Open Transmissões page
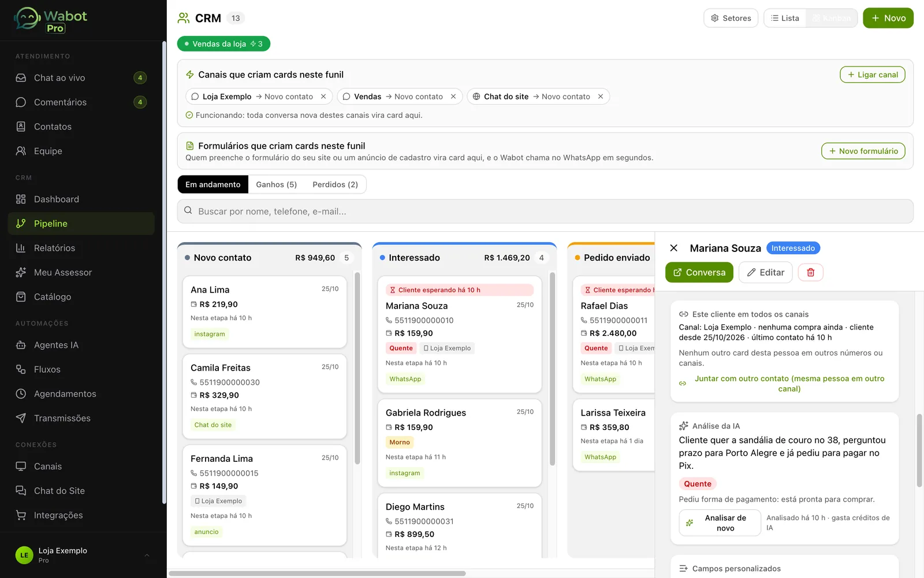This screenshot has width=924, height=578. click(x=81, y=418)
